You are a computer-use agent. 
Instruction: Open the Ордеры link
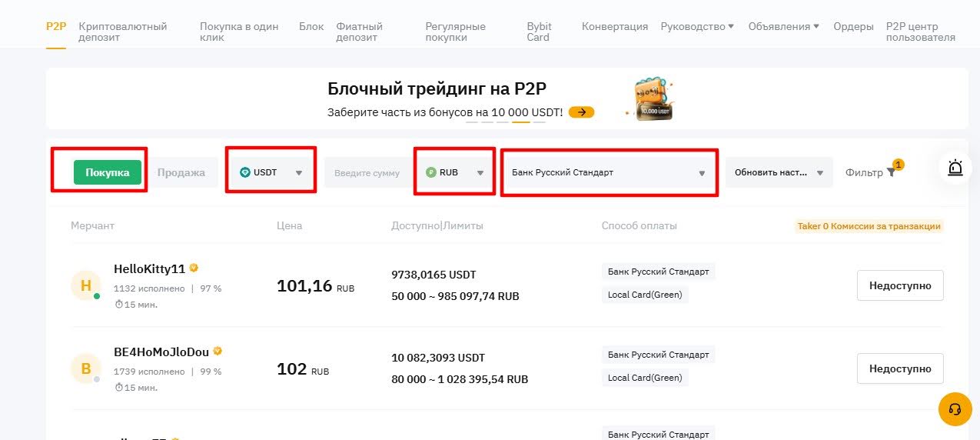pyautogui.click(x=853, y=26)
